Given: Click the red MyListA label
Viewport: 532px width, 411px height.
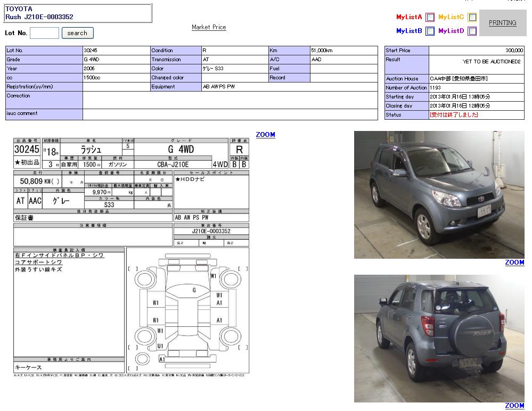Looking at the screenshot, I should pyautogui.click(x=409, y=17).
